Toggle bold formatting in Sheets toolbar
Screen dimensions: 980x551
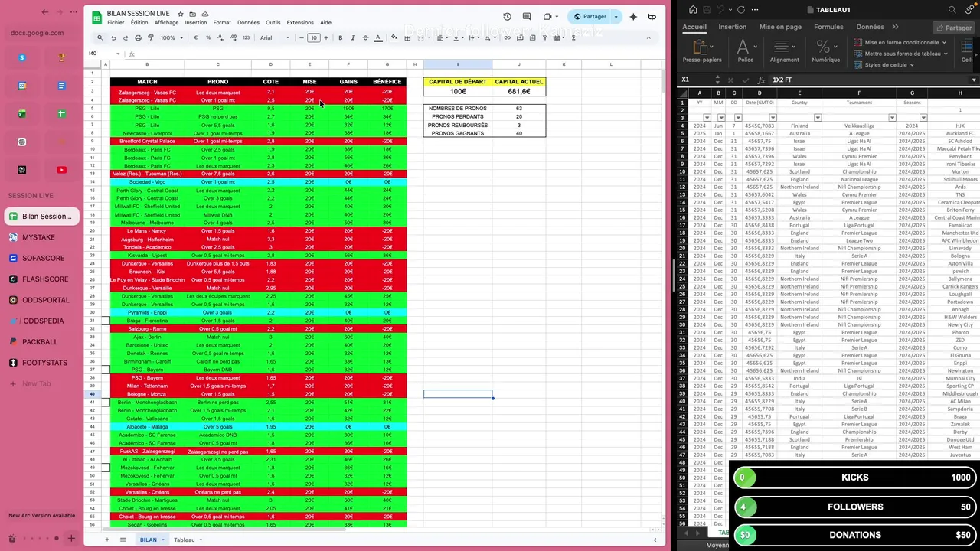[340, 37]
